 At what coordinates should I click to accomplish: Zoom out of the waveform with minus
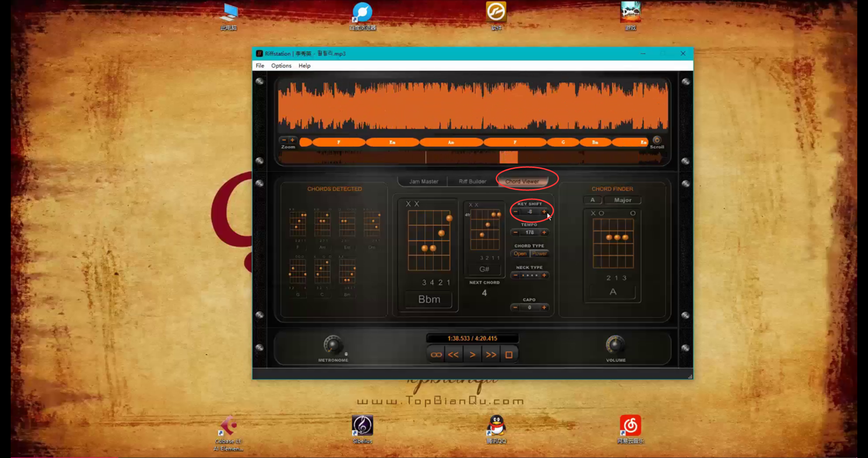[x=284, y=140]
